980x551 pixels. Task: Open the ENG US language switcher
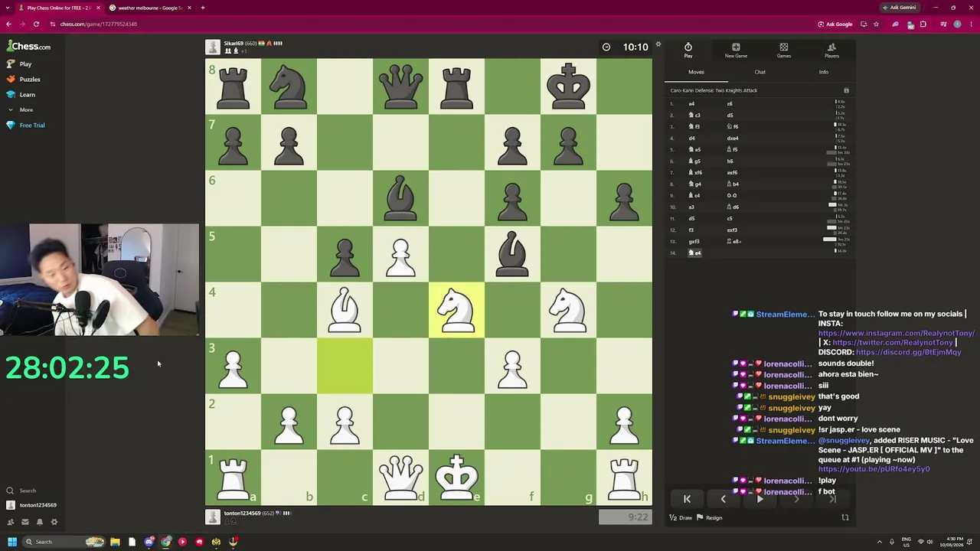pyautogui.click(x=907, y=542)
